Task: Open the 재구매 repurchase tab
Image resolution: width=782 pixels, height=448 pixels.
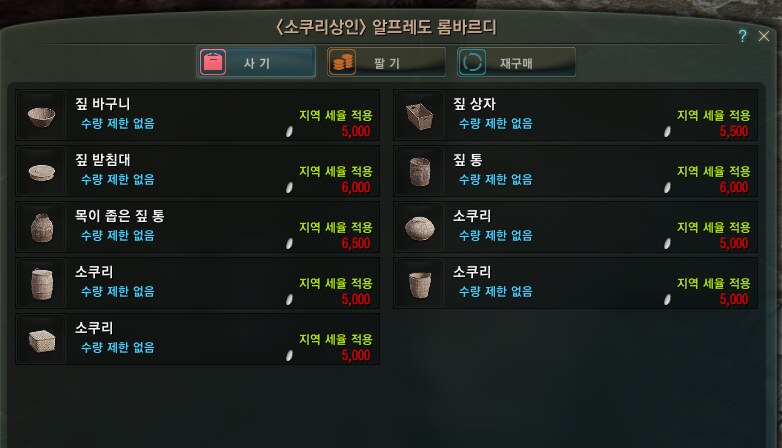Action: [516, 62]
